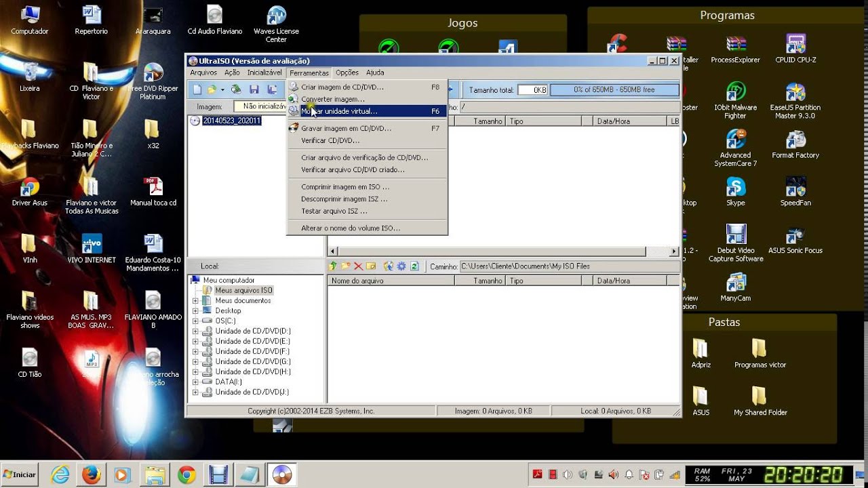Select Unidade de CD/DVD(H:) tree item
The width and height of the screenshot is (868, 488).
253,371
